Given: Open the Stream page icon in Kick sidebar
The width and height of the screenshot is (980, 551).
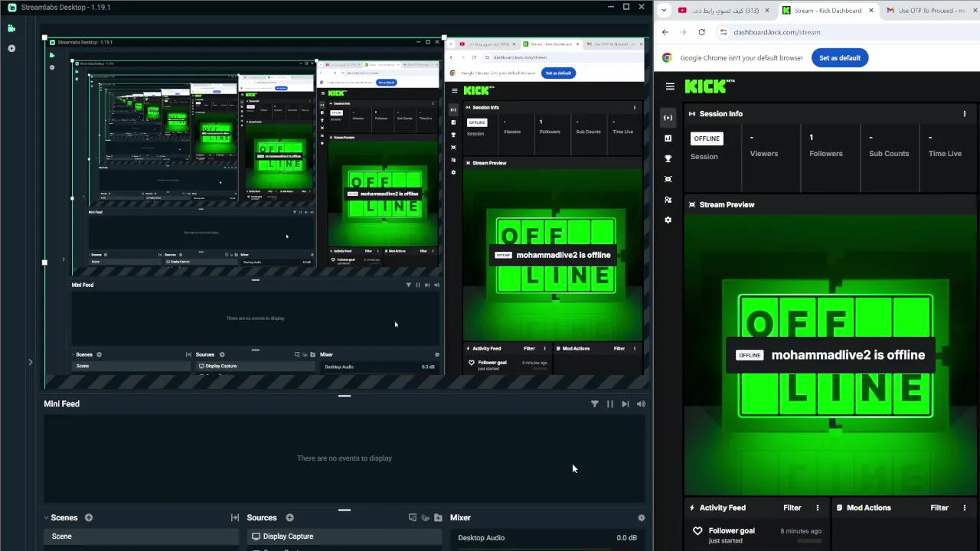Looking at the screenshot, I should coord(668,118).
